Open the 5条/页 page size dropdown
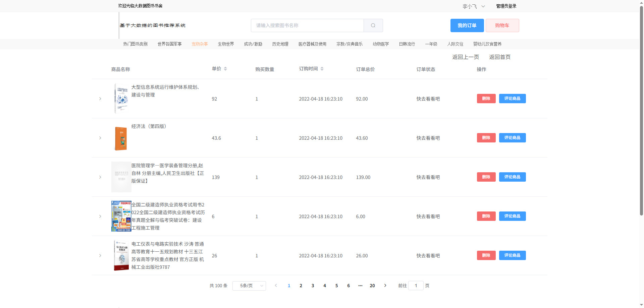The image size is (644, 308). click(x=249, y=286)
